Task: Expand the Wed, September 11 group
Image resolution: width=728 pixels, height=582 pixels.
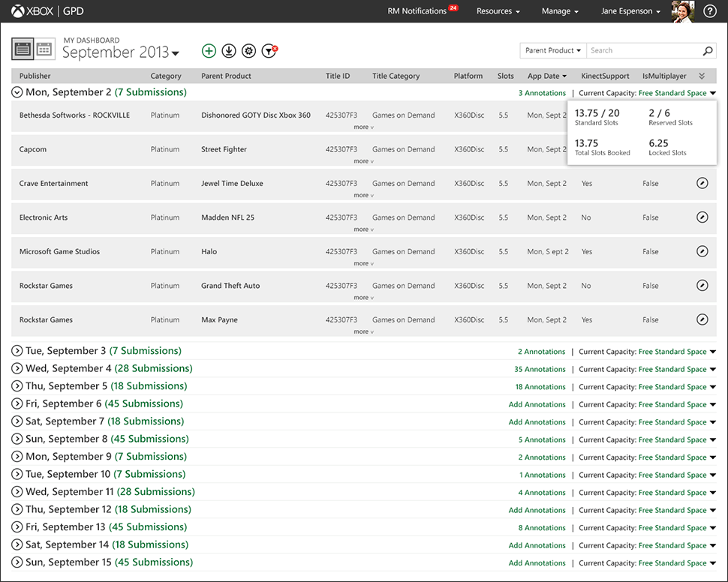Action: coord(17,492)
